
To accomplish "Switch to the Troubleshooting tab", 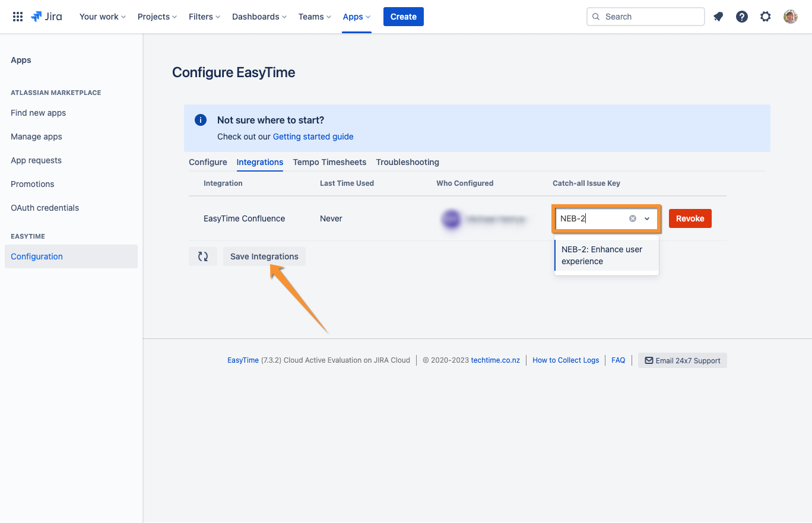I will coord(408,162).
